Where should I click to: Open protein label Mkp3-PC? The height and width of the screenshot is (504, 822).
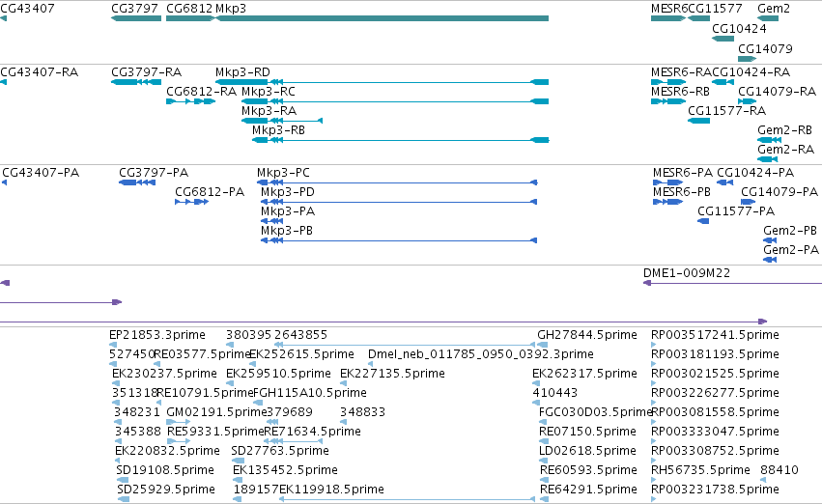point(283,173)
